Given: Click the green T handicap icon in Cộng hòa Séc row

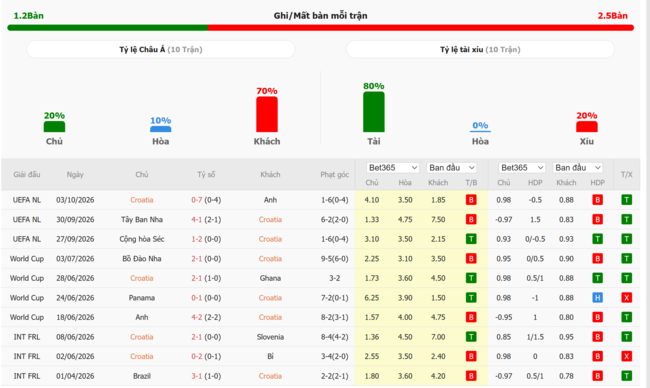Looking at the screenshot, I should [x=597, y=239].
